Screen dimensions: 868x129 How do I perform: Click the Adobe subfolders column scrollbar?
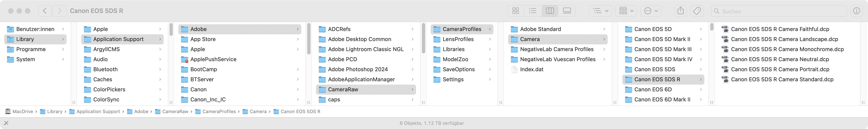[x=308, y=39]
